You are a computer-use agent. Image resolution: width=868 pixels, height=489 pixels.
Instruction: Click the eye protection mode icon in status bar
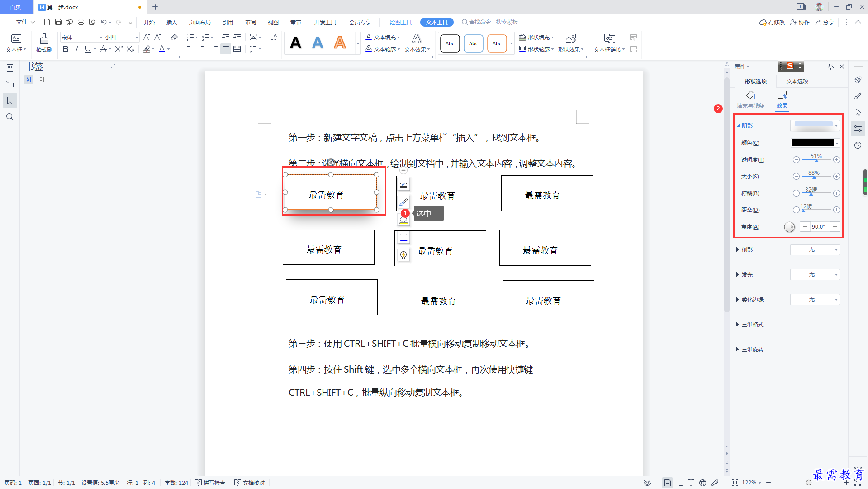(647, 483)
